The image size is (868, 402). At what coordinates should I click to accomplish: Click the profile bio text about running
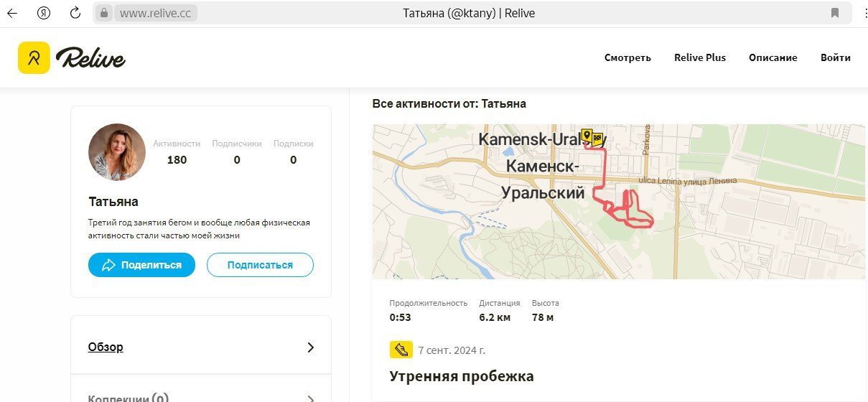tap(199, 229)
